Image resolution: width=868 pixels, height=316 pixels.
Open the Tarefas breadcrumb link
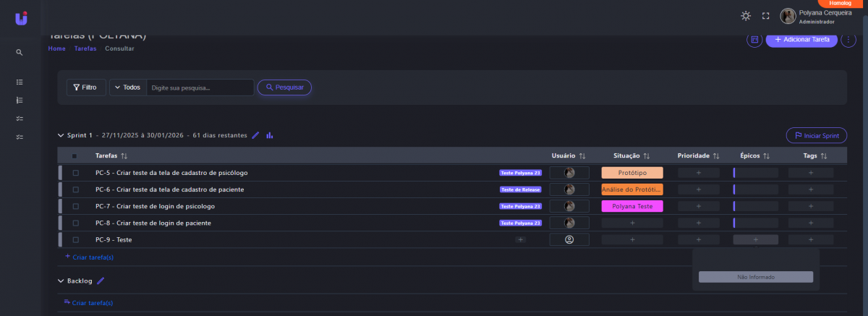[x=85, y=48]
